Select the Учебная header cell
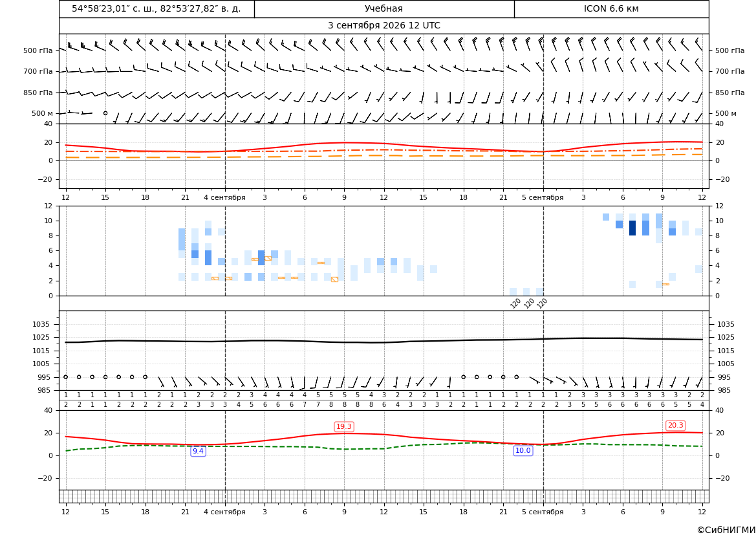The height and width of the screenshot is (535, 756). pyautogui.click(x=383, y=8)
